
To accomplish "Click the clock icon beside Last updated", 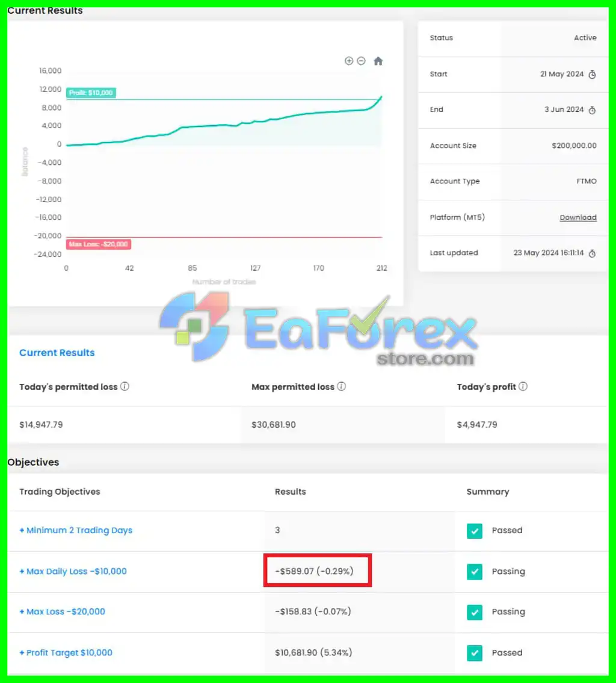I will [592, 253].
